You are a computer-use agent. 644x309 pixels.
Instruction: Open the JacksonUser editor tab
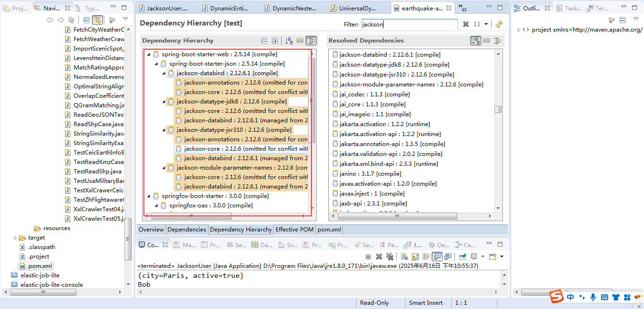pos(163,8)
